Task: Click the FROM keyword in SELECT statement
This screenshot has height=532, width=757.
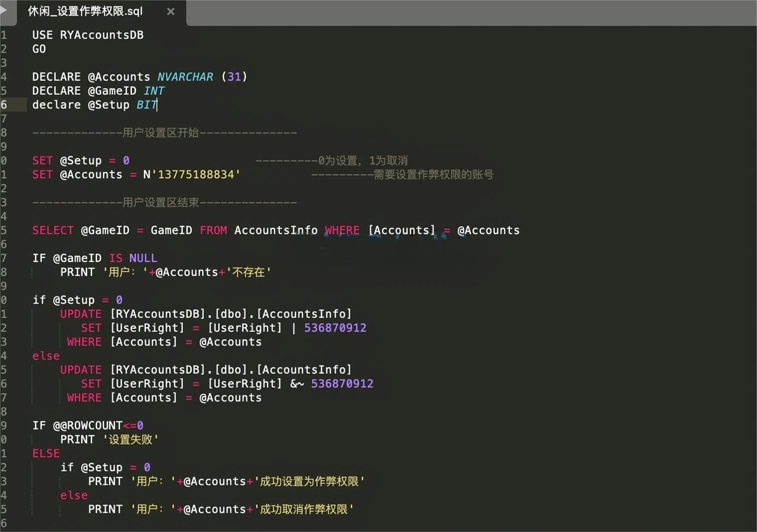Action: (213, 230)
